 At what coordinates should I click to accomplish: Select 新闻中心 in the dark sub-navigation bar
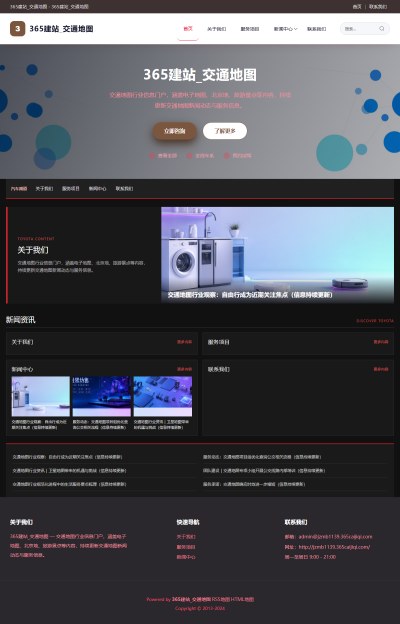click(98, 189)
